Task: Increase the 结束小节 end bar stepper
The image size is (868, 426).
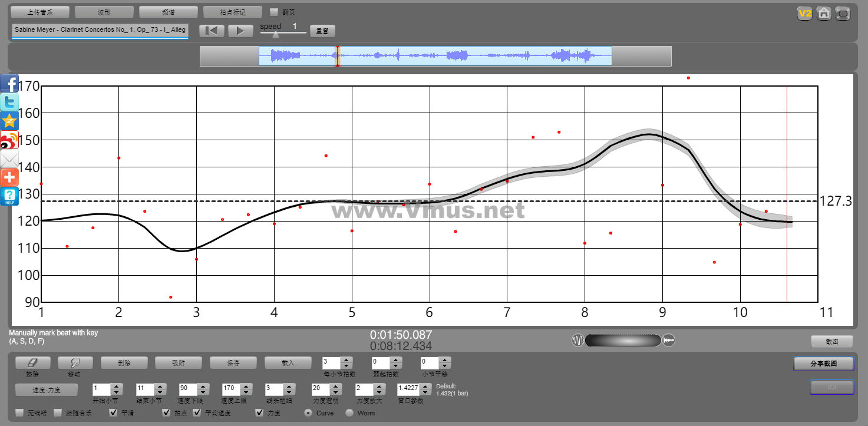Action: point(160,387)
